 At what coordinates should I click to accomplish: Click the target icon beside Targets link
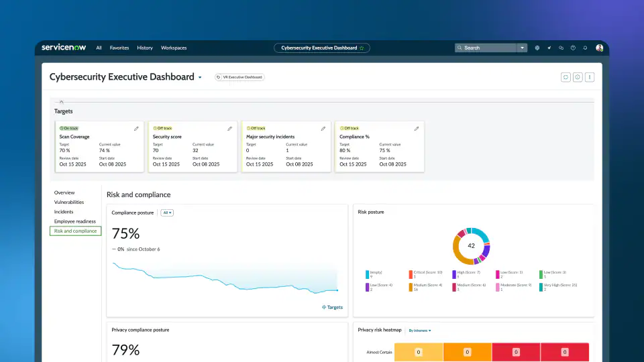pos(324,307)
